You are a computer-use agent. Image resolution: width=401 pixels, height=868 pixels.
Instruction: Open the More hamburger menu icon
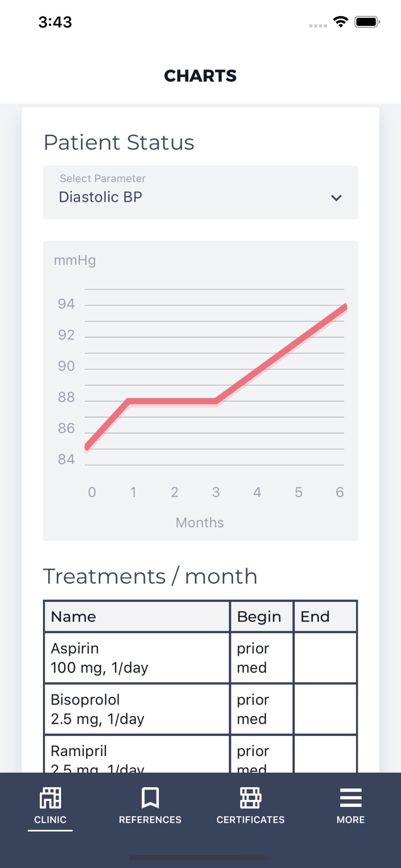point(351,798)
